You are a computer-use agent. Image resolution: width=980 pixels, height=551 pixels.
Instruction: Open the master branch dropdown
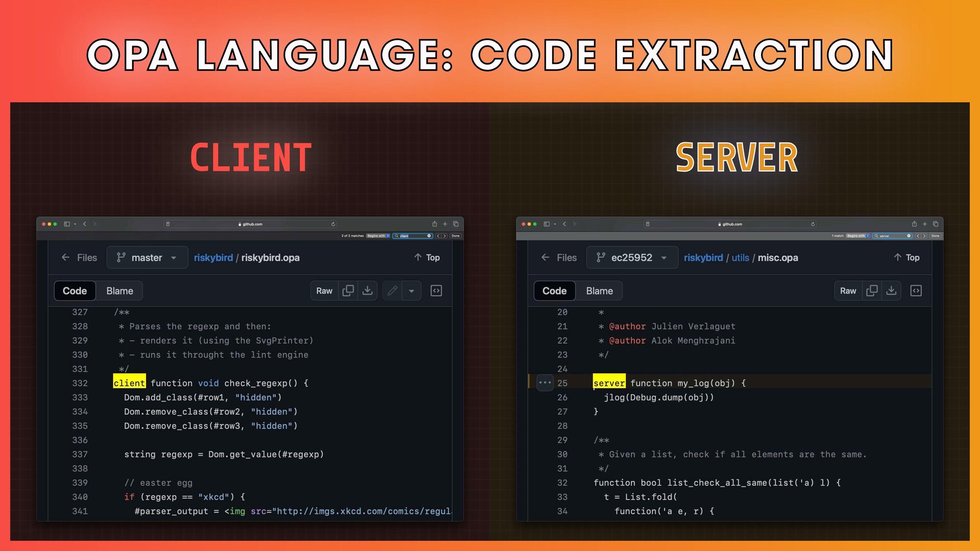click(x=147, y=258)
